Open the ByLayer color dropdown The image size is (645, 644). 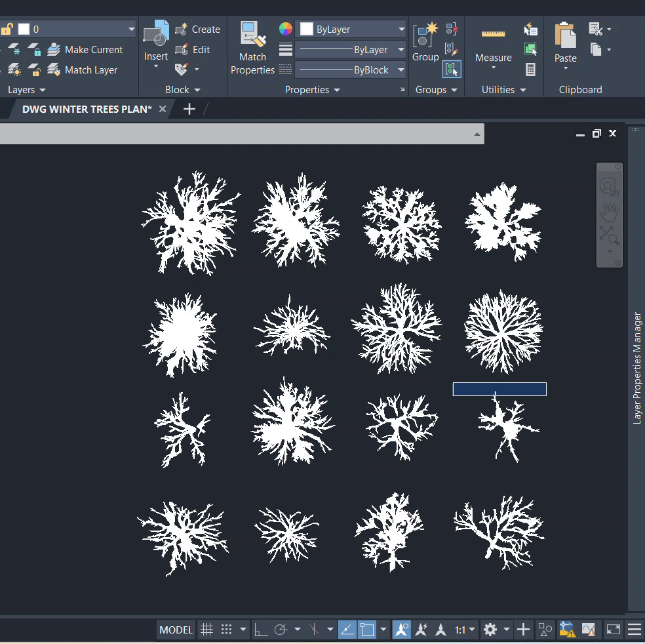tap(352, 30)
